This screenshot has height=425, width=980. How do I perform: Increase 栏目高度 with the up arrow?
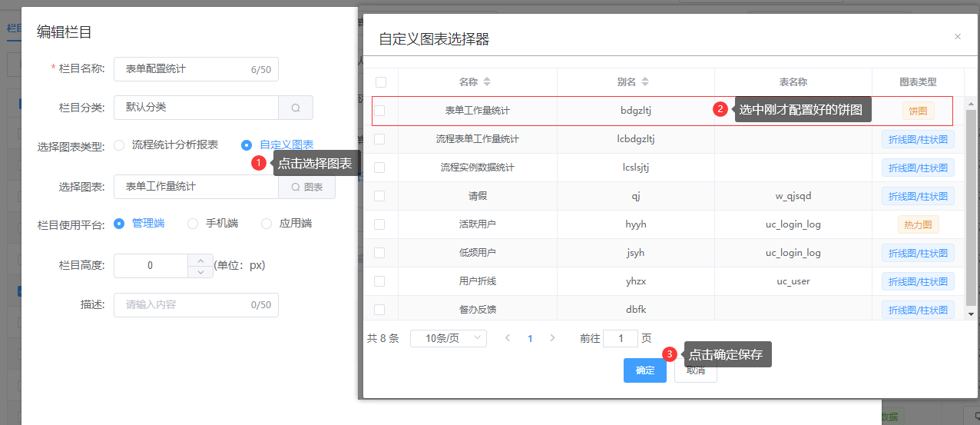tap(200, 260)
